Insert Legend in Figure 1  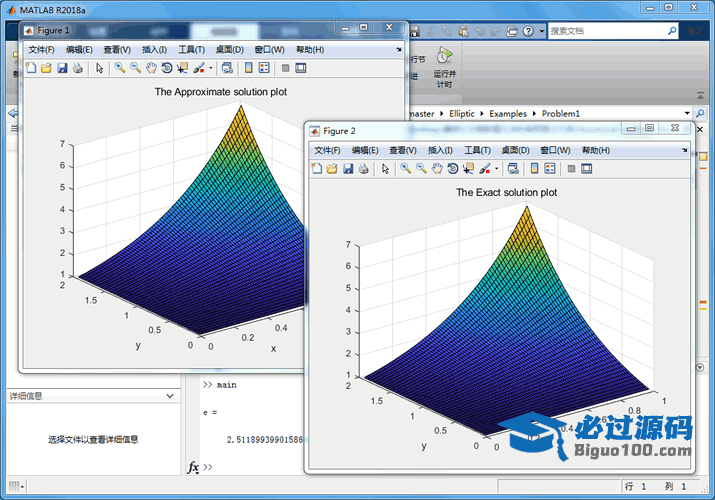point(264,68)
